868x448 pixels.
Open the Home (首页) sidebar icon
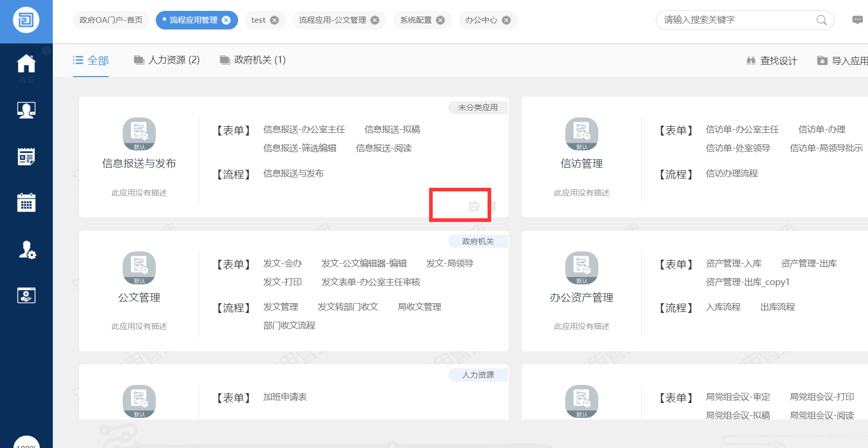26,64
